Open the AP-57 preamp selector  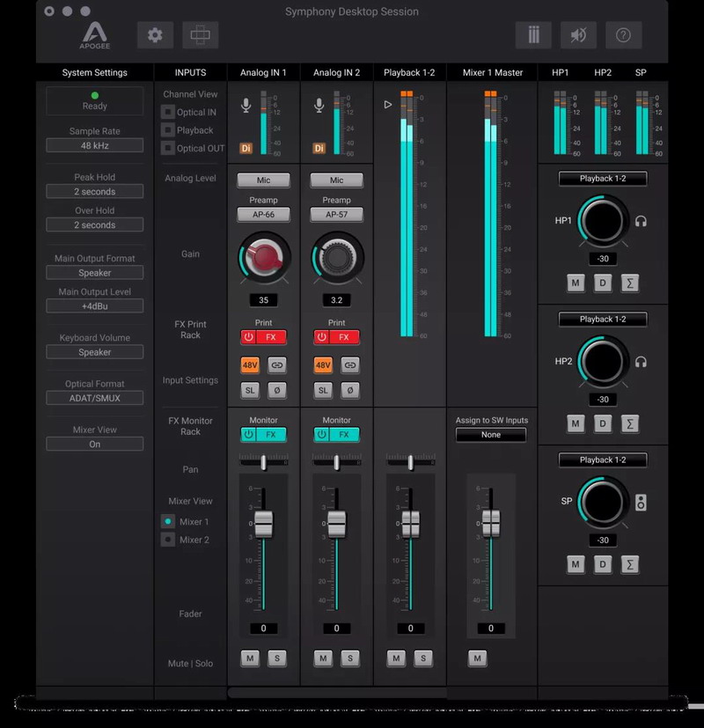[336, 215]
